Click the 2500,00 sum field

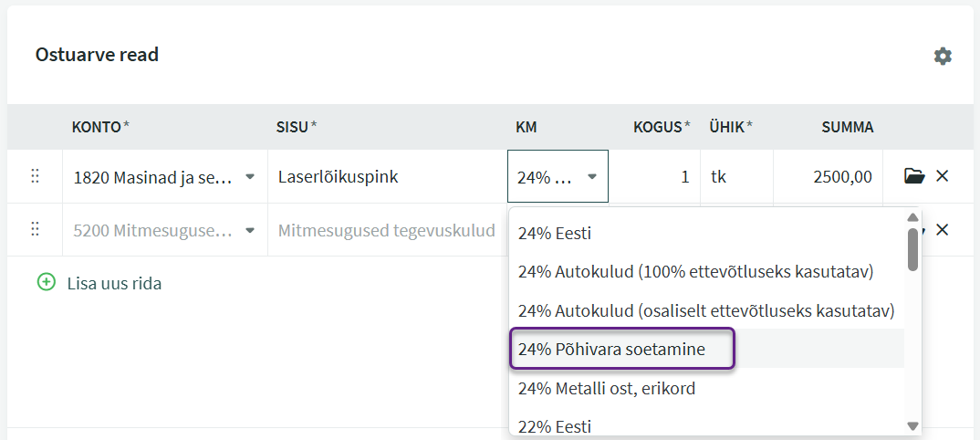828,176
